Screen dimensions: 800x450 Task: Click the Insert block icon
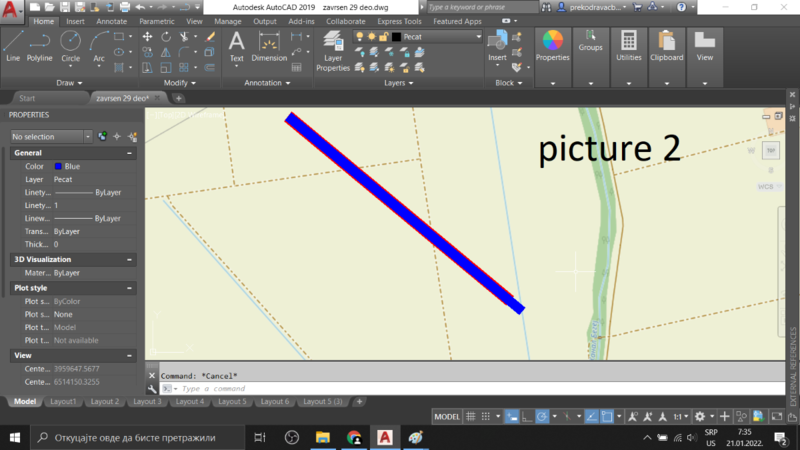point(497,45)
